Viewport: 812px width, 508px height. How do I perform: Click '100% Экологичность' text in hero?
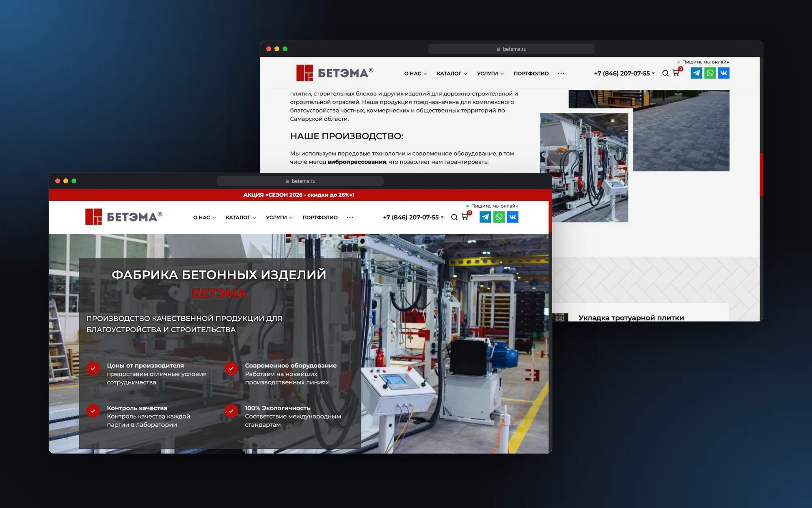(277, 408)
